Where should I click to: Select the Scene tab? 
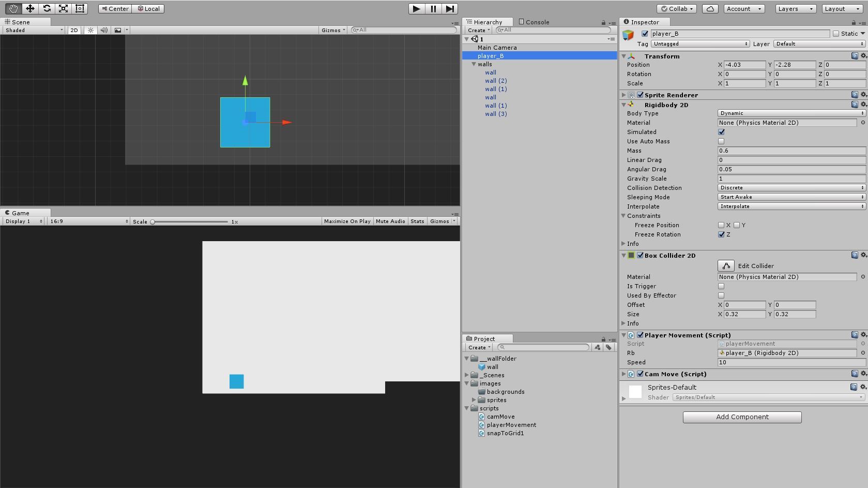pos(26,22)
